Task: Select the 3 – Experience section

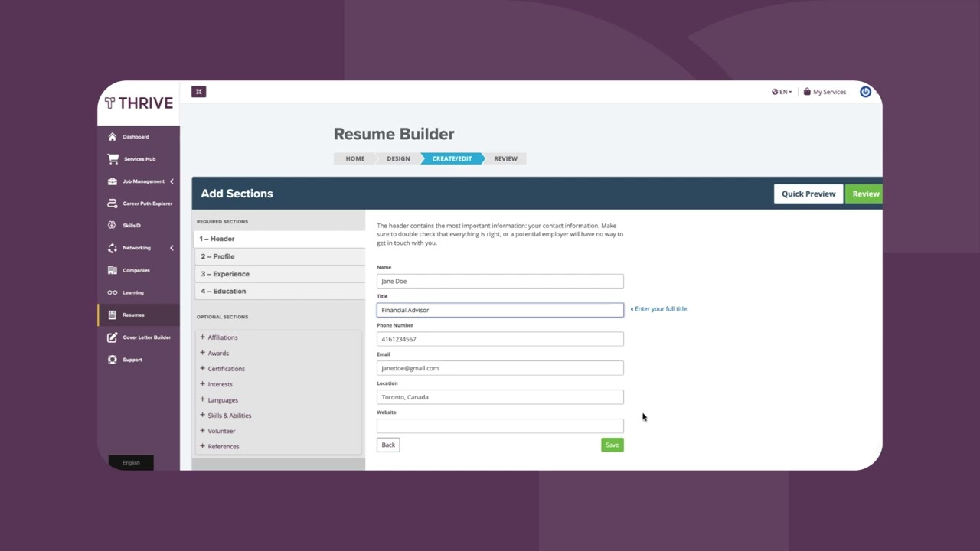Action: coord(280,274)
